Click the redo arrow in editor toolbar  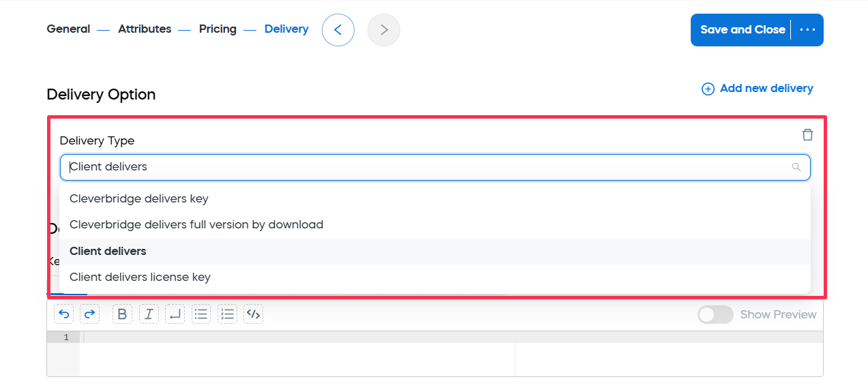pyautogui.click(x=90, y=314)
